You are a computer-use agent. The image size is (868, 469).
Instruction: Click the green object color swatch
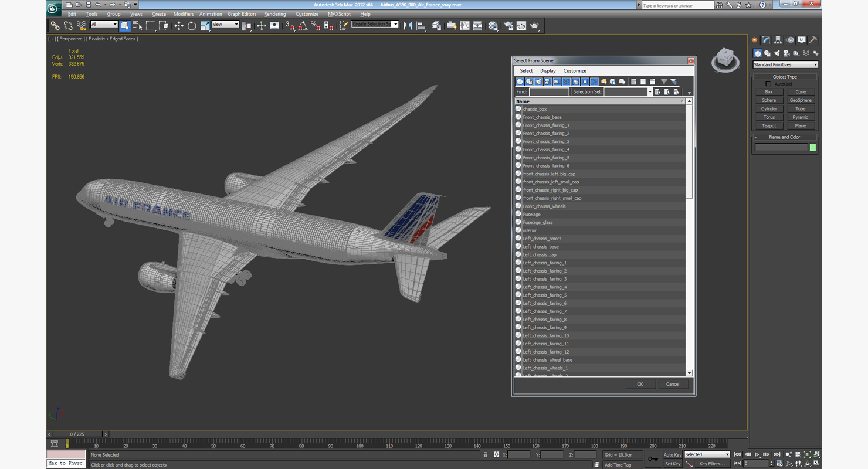point(813,147)
